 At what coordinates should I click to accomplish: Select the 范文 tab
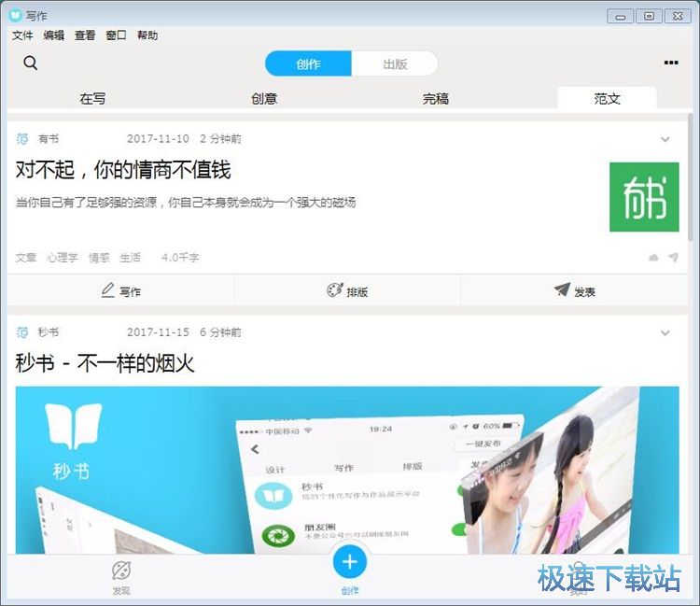[608, 98]
